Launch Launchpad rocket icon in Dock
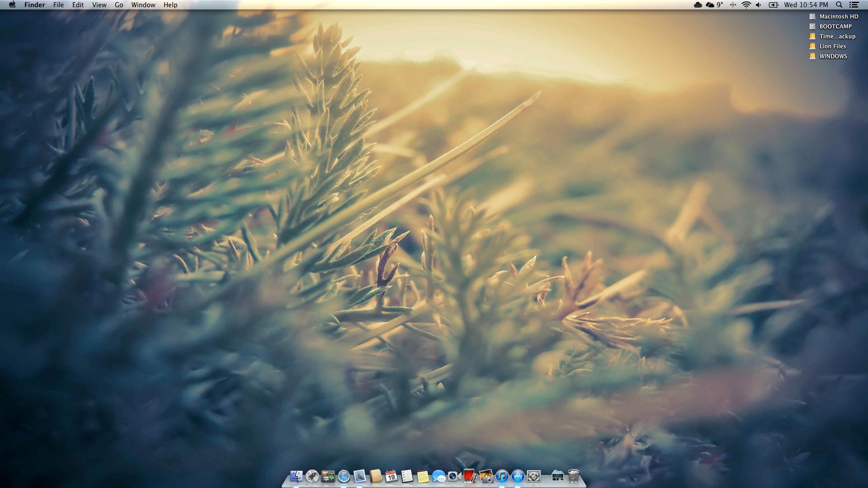This screenshot has width=868, height=488. point(312,476)
